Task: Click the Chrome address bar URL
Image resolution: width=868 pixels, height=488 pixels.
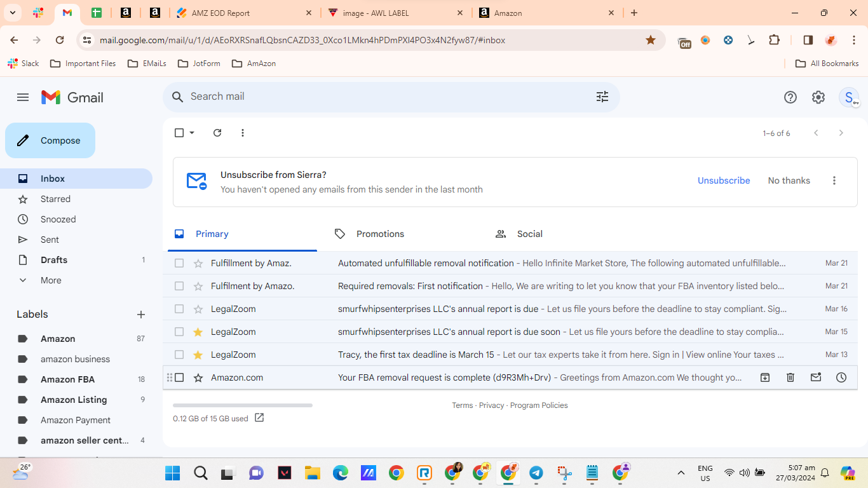Action: tap(302, 40)
